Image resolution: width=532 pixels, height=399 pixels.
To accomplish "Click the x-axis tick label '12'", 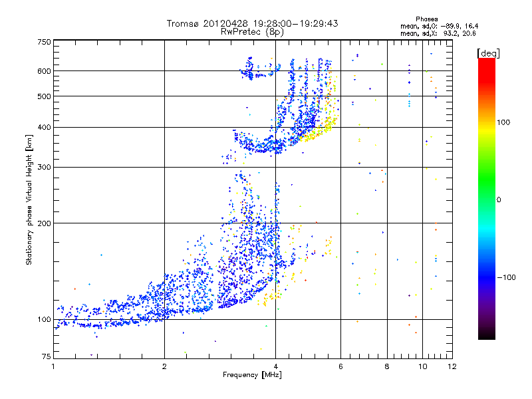I will pos(452,366).
